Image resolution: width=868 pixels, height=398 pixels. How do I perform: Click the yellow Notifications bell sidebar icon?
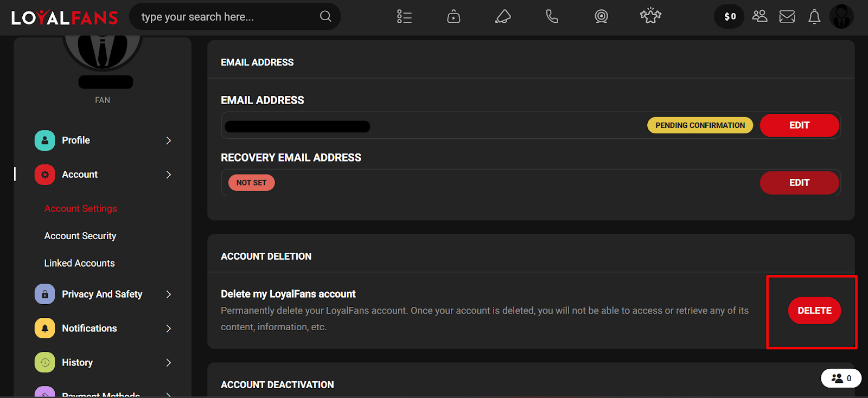point(45,329)
